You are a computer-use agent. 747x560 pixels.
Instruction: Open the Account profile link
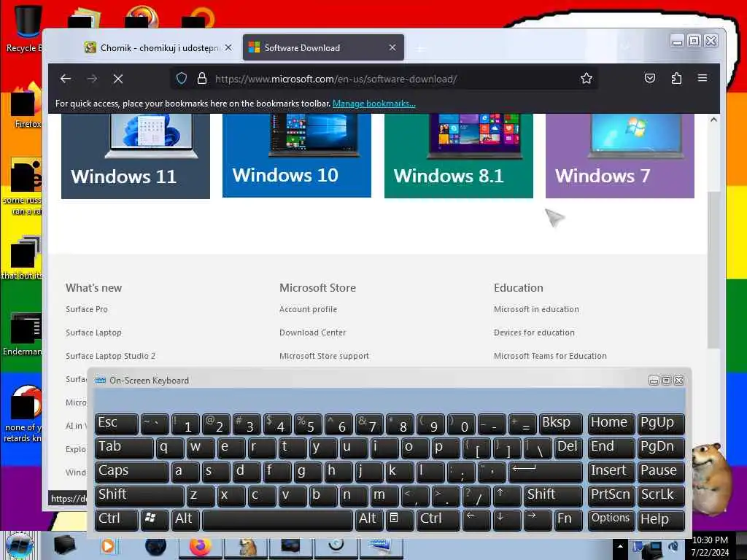click(309, 309)
